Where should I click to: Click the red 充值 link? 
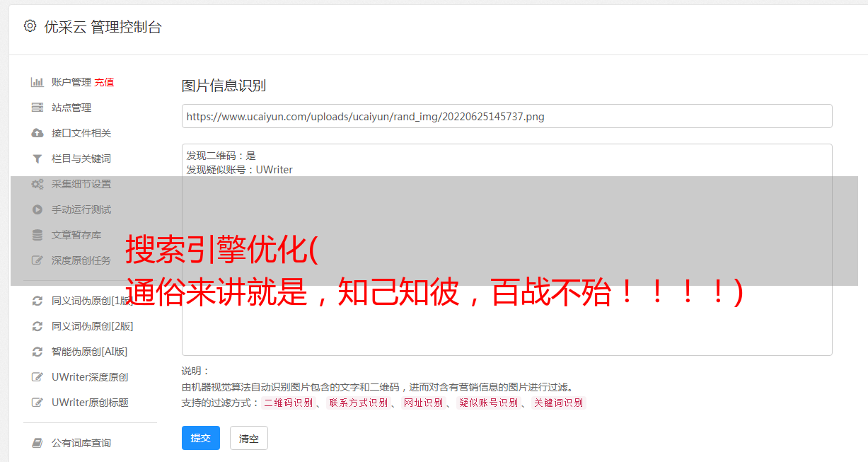104,82
